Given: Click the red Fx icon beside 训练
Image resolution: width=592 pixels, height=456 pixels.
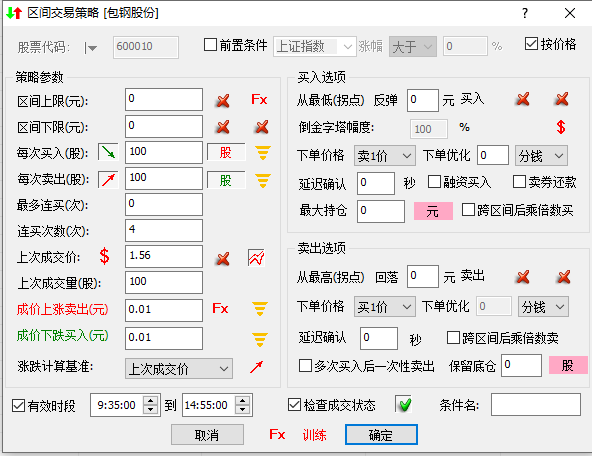Looking at the screenshot, I should pos(277,434).
